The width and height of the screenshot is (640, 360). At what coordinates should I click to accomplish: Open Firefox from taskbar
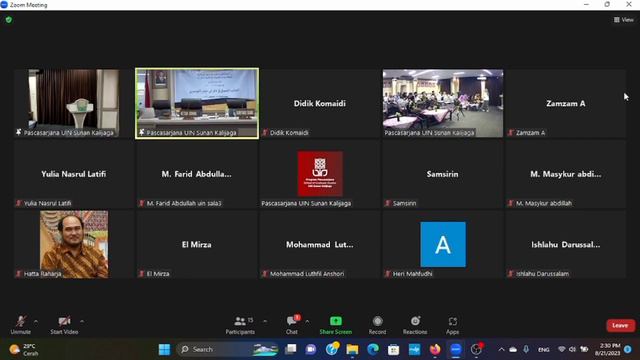click(x=435, y=349)
